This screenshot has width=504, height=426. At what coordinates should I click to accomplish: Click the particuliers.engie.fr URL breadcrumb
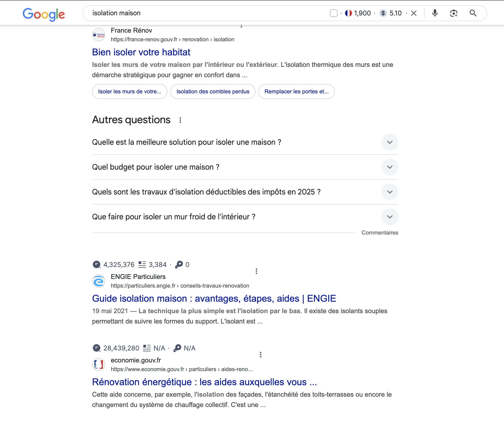[180, 286]
